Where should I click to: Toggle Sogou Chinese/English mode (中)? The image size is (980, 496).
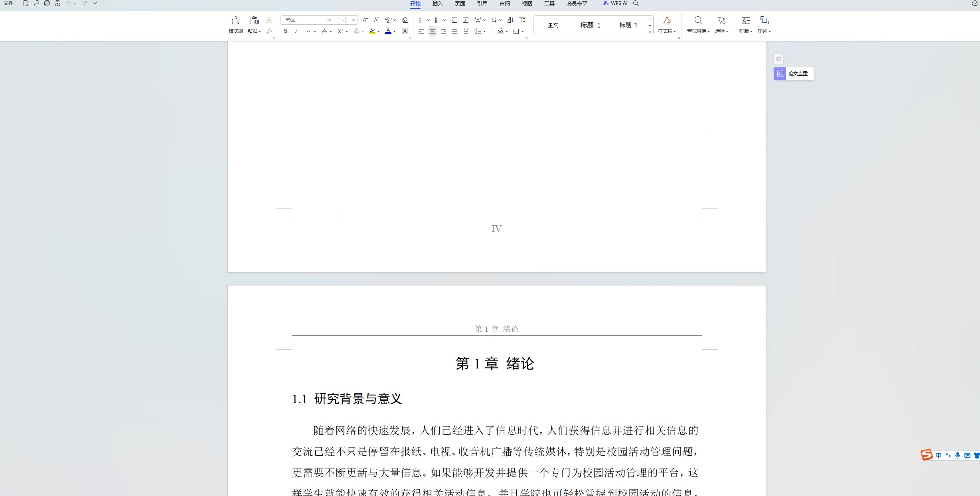click(939, 455)
